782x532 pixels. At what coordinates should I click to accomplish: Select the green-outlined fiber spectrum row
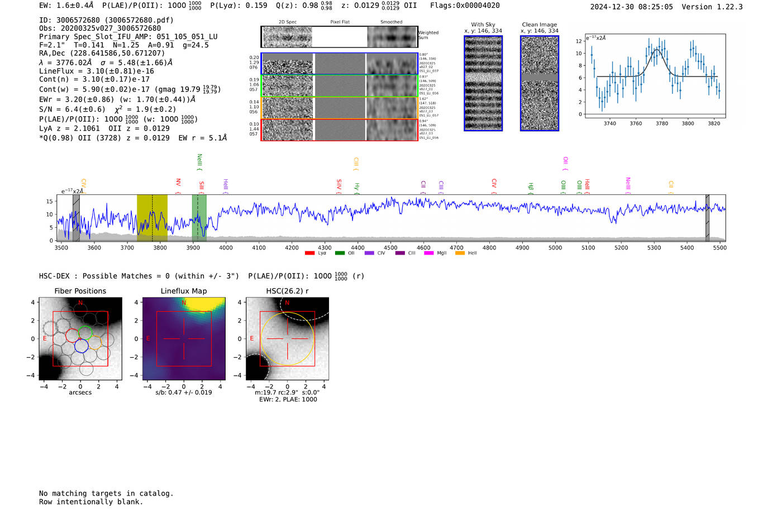coord(339,86)
